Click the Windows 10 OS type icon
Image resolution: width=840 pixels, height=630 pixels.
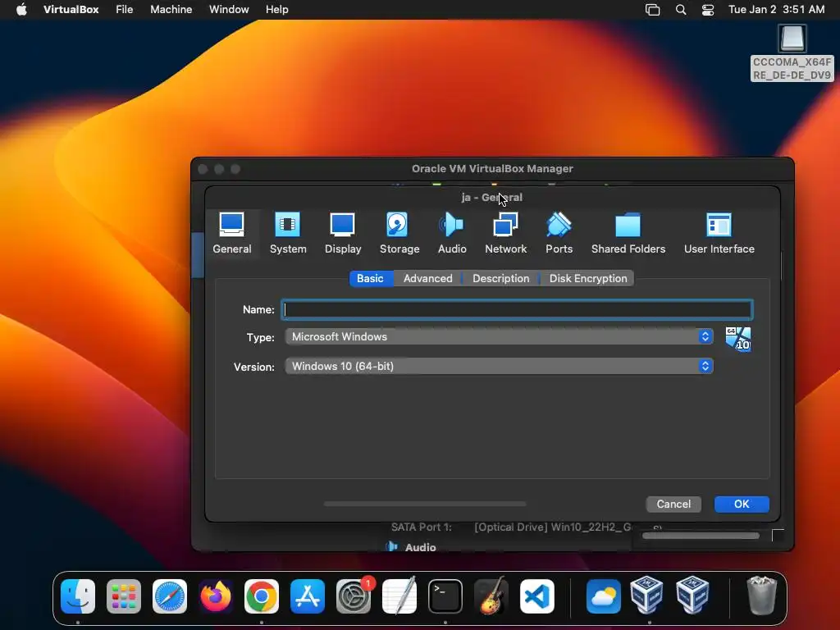click(738, 339)
